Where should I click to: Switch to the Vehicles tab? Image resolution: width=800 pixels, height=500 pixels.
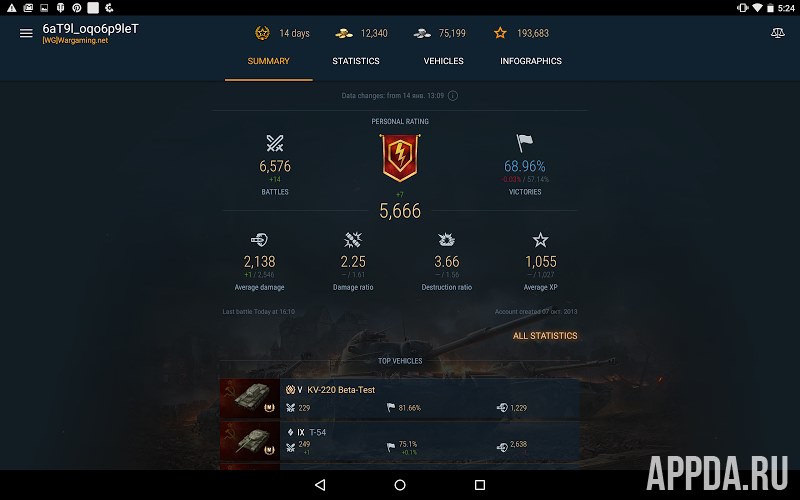coord(443,61)
